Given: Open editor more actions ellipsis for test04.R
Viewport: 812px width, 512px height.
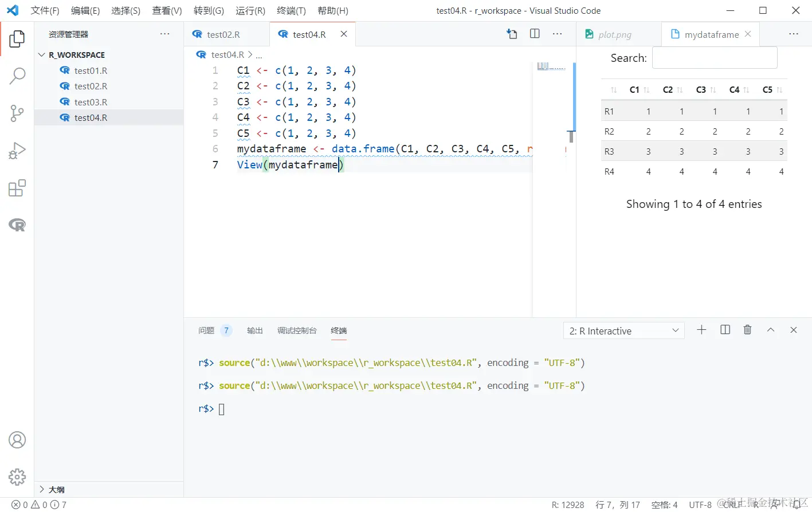Looking at the screenshot, I should coord(557,34).
